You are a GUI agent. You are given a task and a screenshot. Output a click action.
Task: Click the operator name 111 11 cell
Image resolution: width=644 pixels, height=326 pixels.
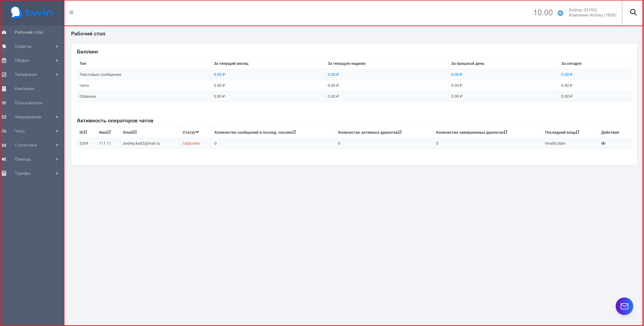click(105, 143)
